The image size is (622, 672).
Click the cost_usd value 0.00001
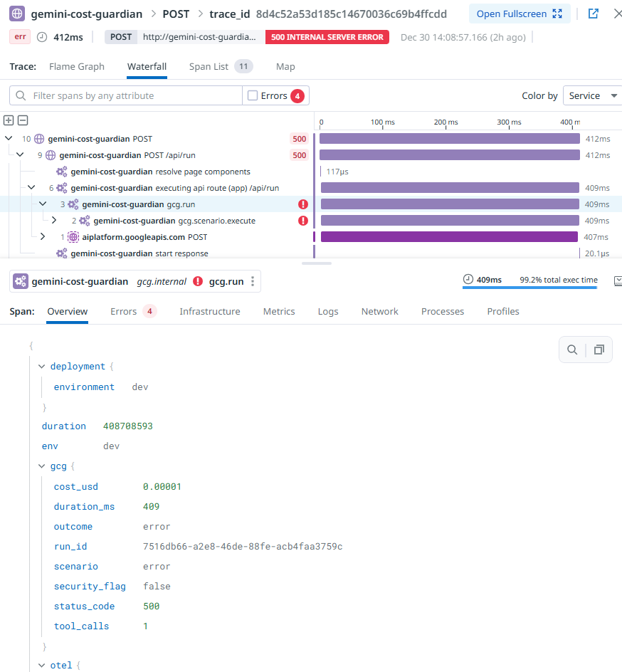coord(162,487)
